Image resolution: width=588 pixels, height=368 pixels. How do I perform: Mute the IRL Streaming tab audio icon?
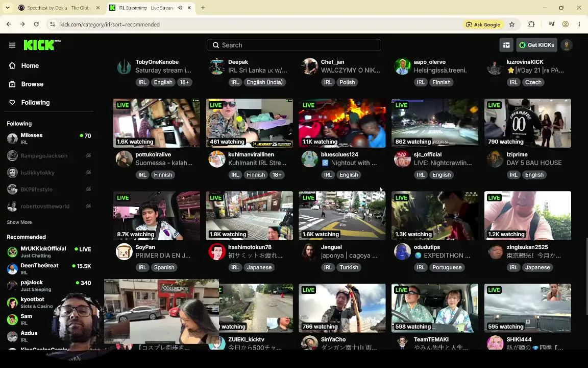pyautogui.click(x=180, y=8)
